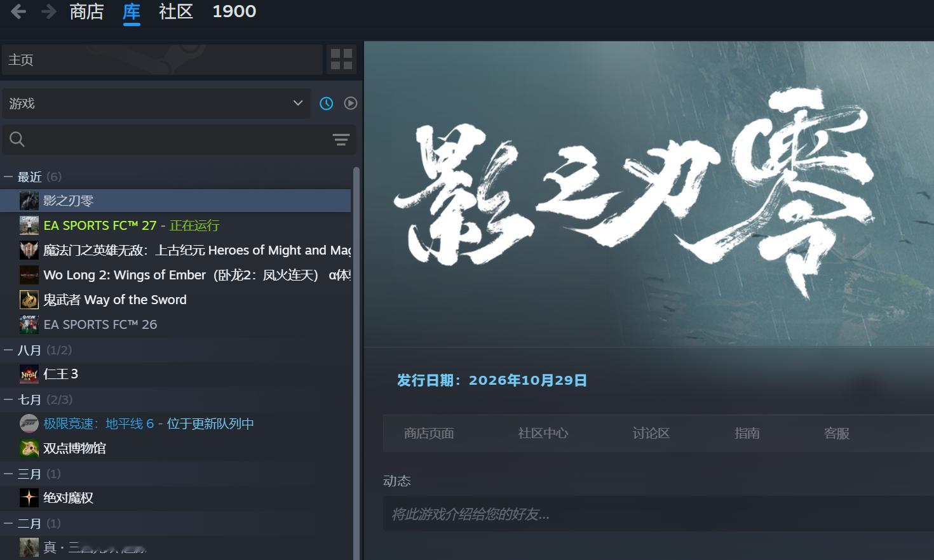Open the 库 library menu
Screen dimensions: 934x560
tap(132, 11)
